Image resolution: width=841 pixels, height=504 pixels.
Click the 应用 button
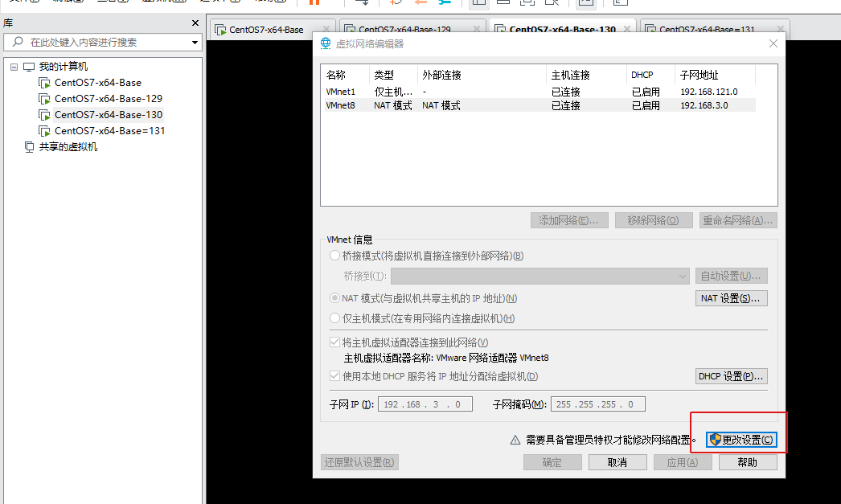tap(683, 462)
